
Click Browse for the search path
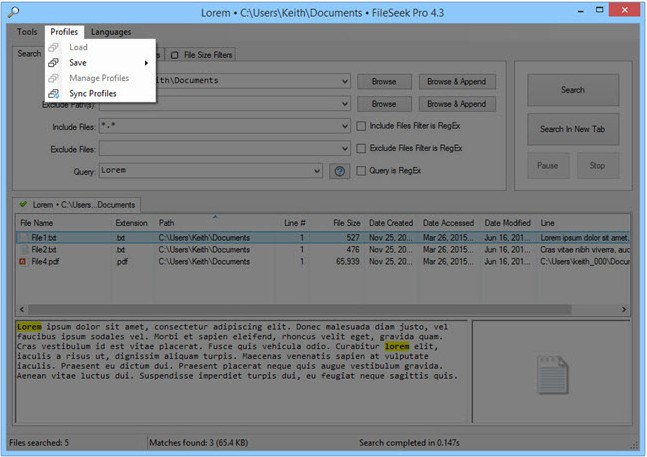click(384, 82)
